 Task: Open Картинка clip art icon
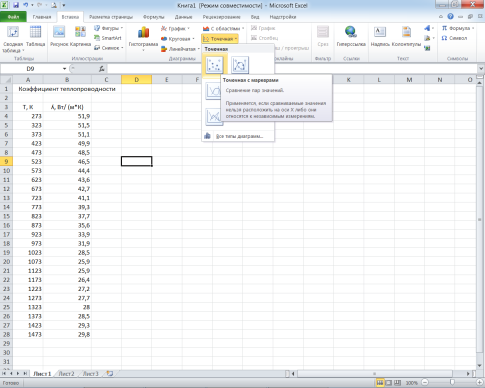(80, 36)
